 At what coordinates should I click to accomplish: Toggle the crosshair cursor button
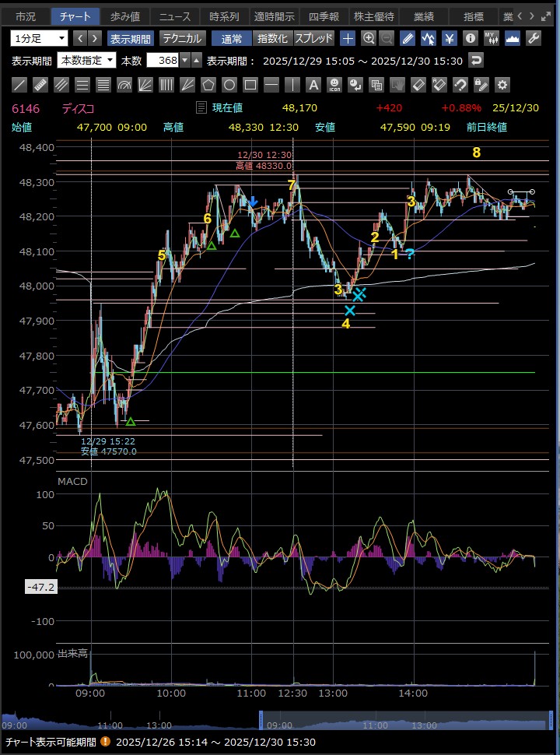(348, 38)
